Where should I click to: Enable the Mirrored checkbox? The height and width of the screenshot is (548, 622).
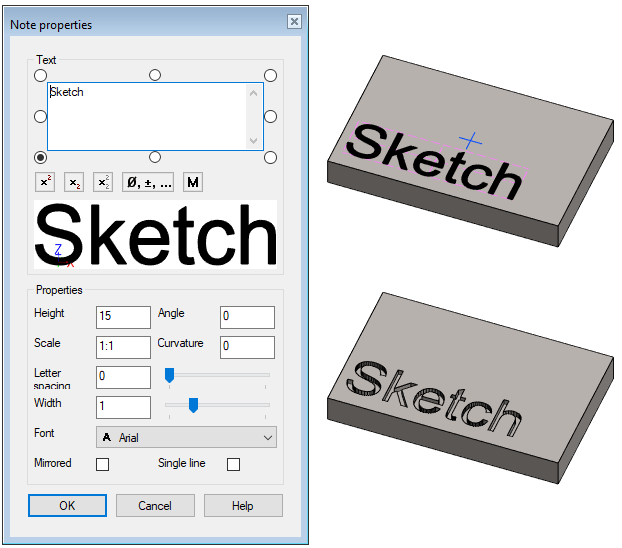point(102,465)
